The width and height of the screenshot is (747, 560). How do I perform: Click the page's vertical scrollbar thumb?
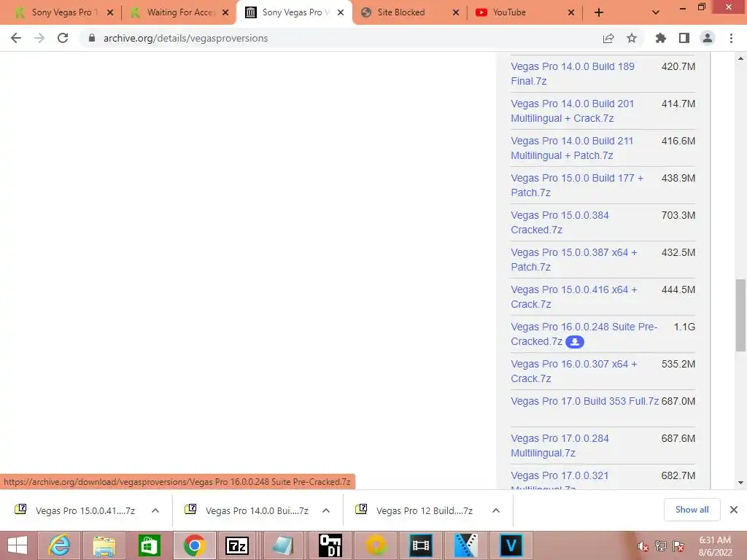(740, 315)
